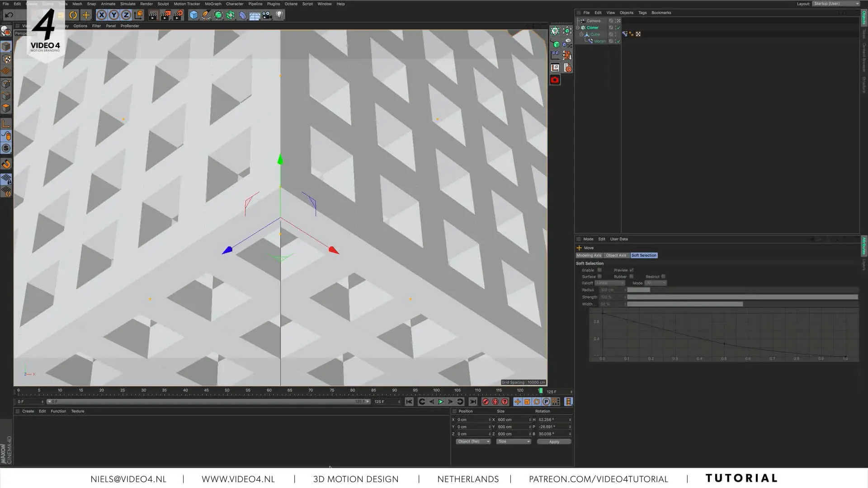Add a Camera object from toolbar
Image resolution: width=868 pixels, height=488 pixels.
(x=267, y=15)
